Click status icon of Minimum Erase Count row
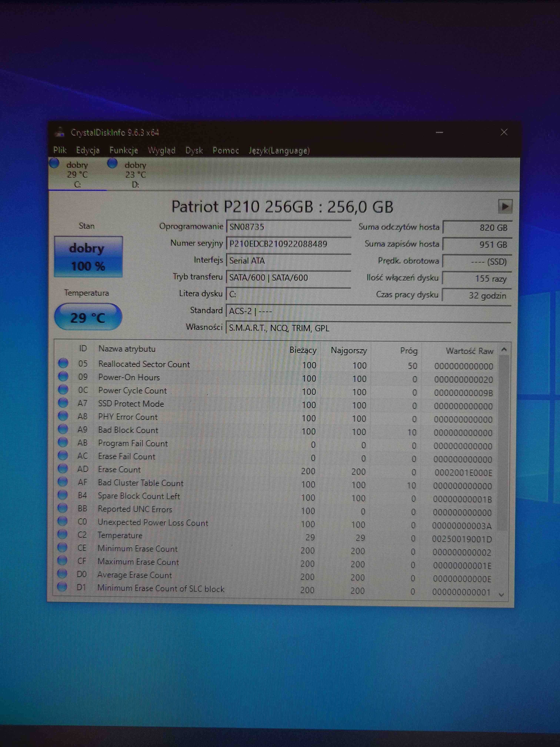 [62, 547]
